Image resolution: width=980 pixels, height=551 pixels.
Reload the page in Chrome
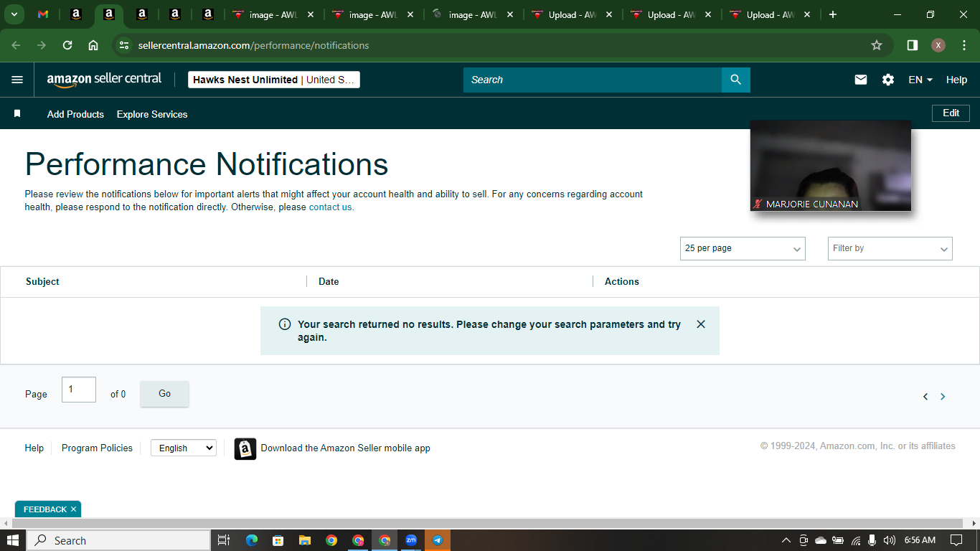67,45
